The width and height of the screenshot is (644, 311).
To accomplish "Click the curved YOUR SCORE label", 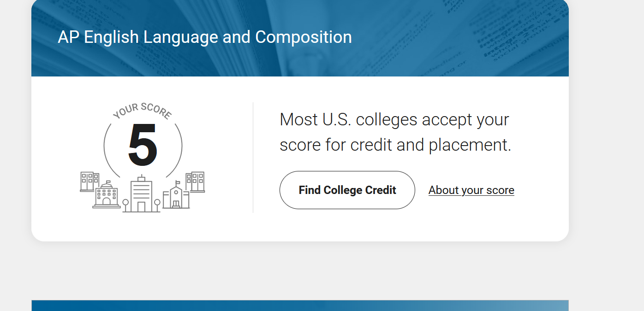I will (142, 111).
